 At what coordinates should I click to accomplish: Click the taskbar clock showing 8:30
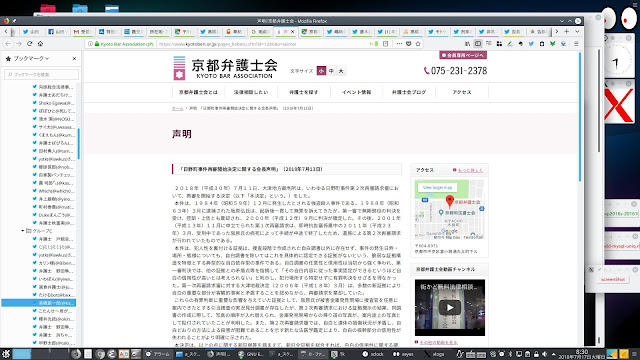point(581,354)
